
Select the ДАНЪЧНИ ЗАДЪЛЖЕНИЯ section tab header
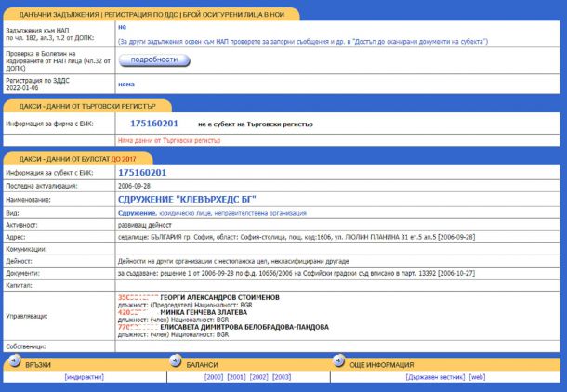tap(152, 15)
